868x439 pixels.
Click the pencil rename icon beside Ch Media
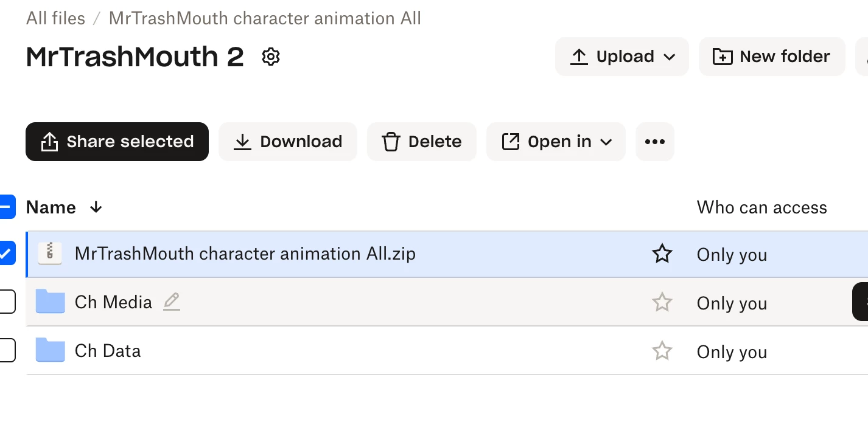point(172,302)
